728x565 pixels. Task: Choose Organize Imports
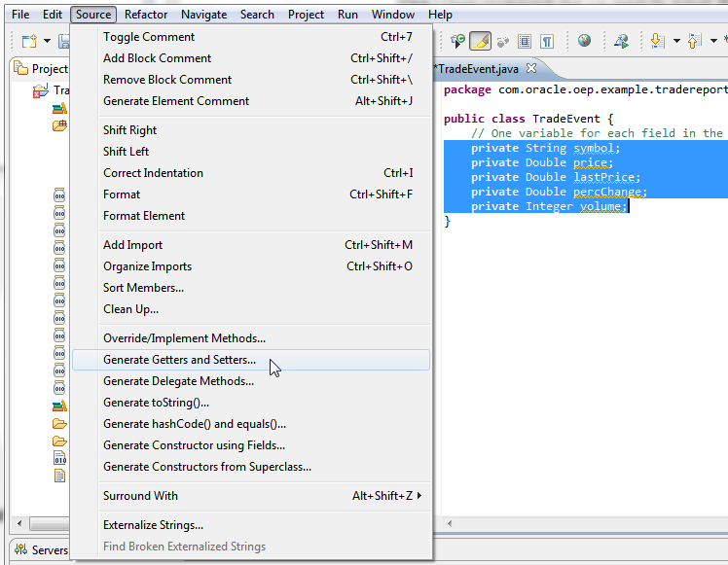tap(251, 266)
